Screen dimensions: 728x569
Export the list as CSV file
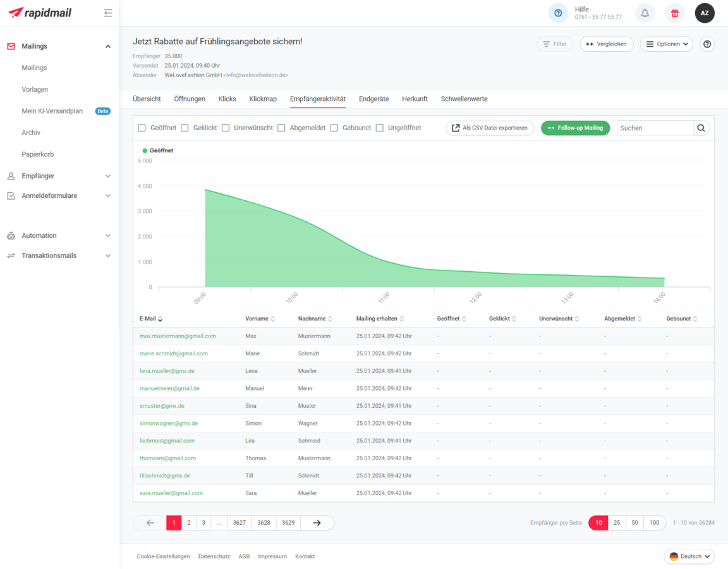click(x=490, y=128)
